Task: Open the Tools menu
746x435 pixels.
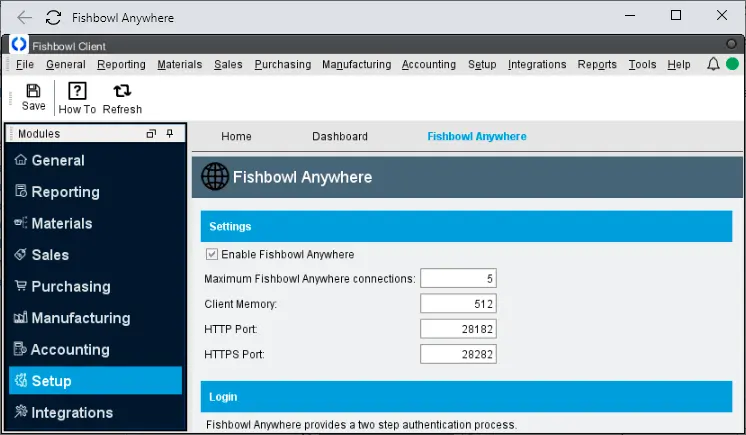Action: tap(642, 64)
